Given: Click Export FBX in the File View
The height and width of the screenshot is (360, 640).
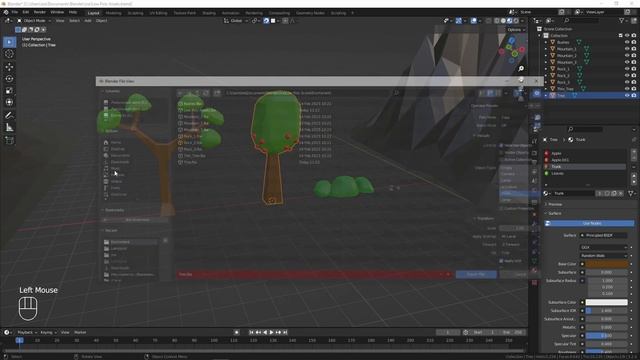Looking at the screenshot, I should 476,274.
